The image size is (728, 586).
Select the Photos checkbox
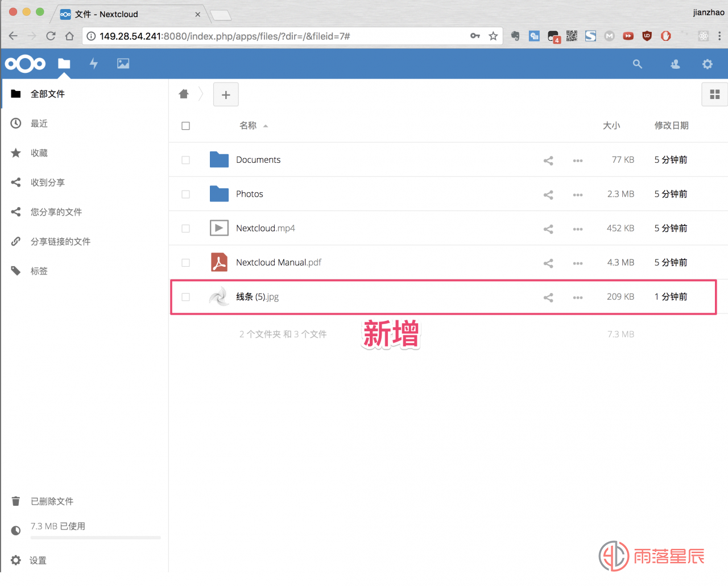185,194
